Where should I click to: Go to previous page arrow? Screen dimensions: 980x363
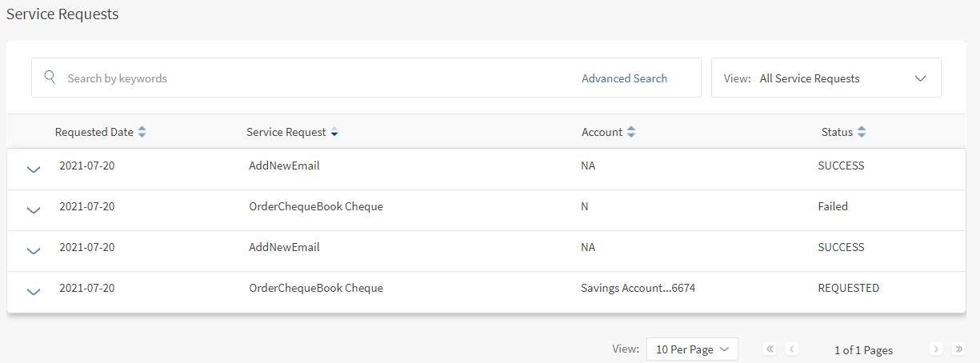tap(792, 349)
